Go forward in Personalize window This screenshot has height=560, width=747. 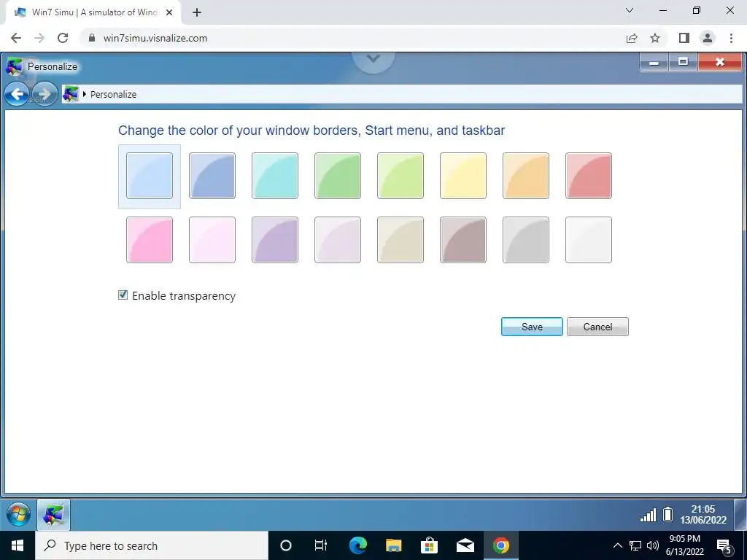pos(44,94)
